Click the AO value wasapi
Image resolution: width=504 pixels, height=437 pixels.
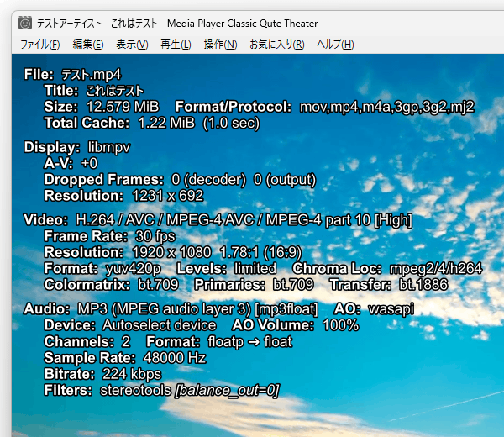pos(391,309)
